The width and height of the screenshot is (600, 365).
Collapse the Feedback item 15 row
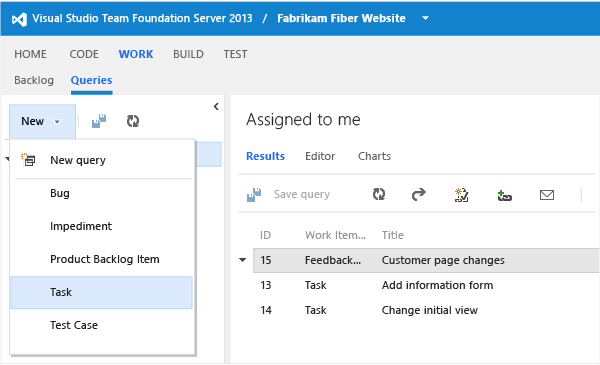pyautogui.click(x=243, y=260)
